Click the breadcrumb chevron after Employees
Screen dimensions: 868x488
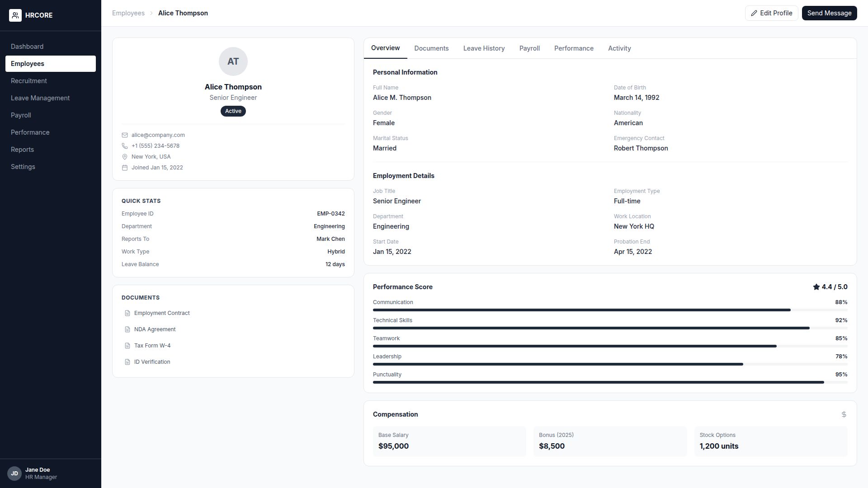[151, 13]
